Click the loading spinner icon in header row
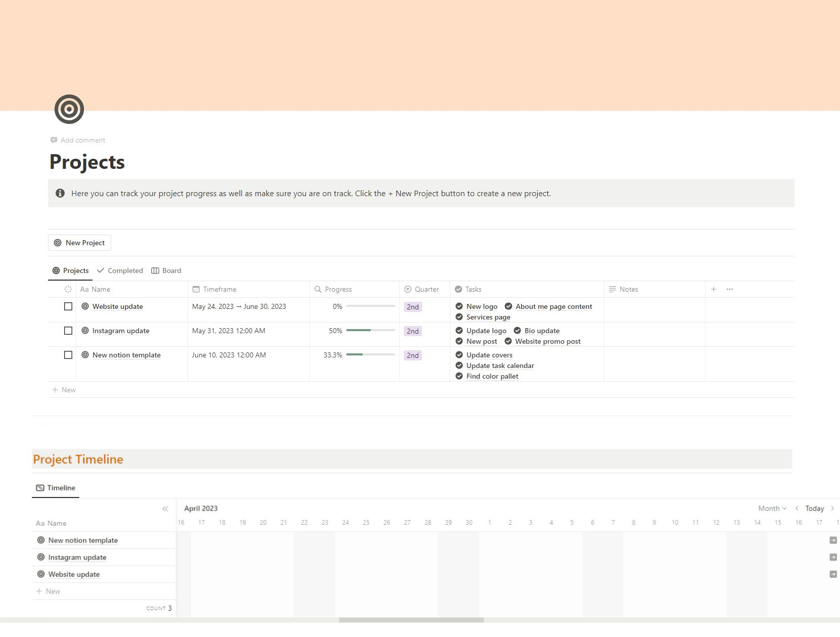Image resolution: width=840 pixels, height=637 pixels. [x=68, y=289]
